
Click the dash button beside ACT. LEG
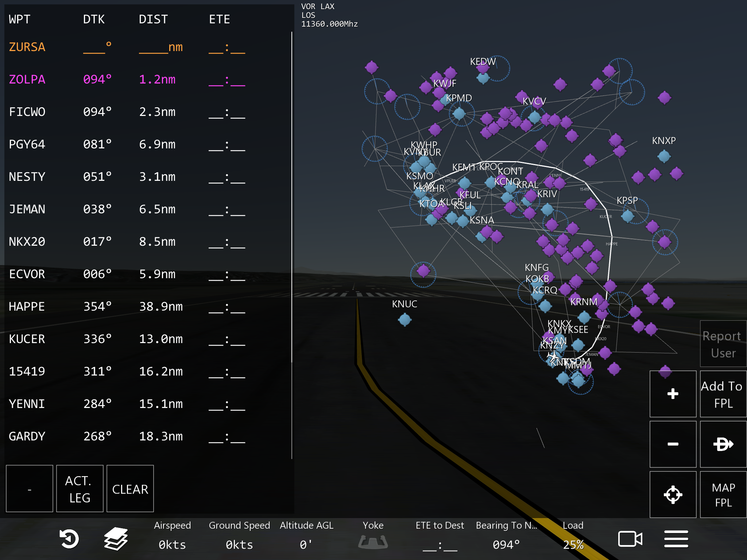point(30,489)
